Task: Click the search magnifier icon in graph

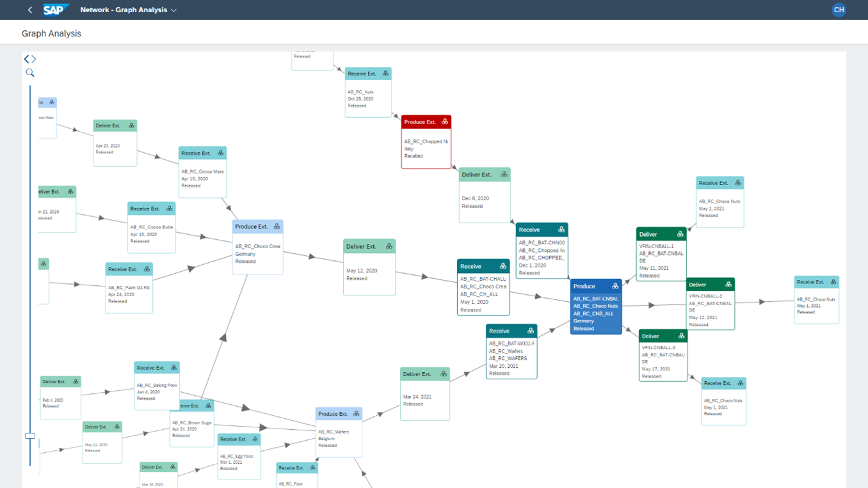Action: click(x=30, y=73)
